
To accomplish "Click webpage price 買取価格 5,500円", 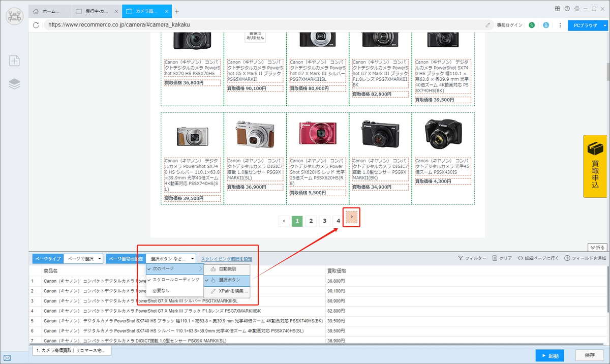I will [x=318, y=192].
